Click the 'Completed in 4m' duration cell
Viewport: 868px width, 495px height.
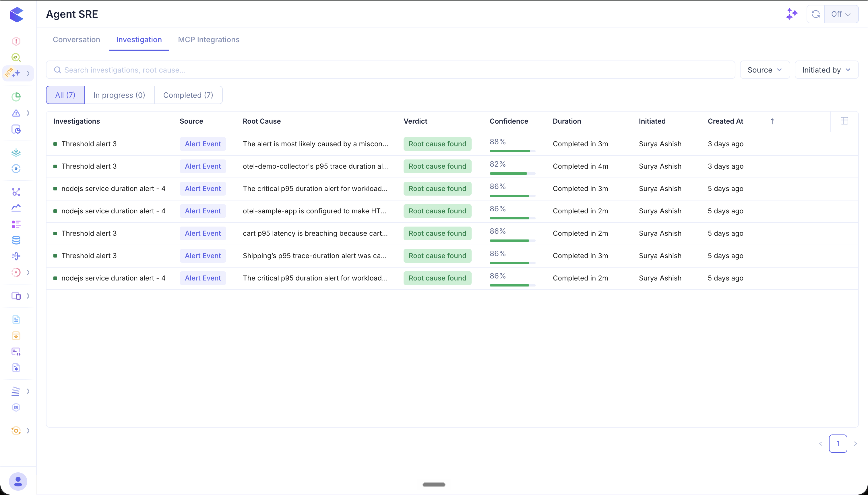[x=580, y=166]
